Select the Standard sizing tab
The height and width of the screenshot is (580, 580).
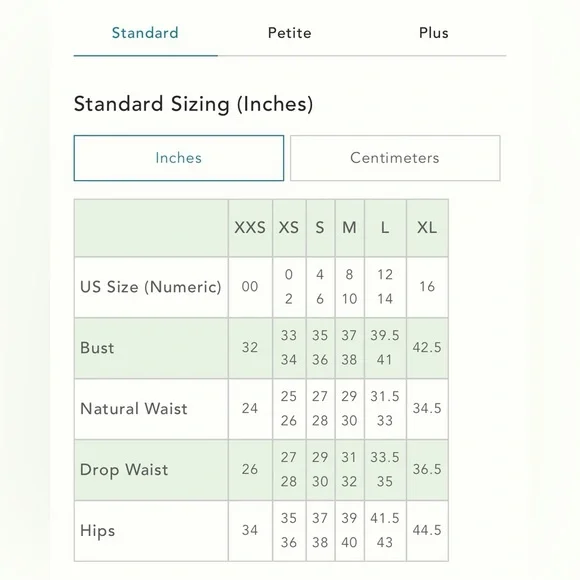point(145,33)
